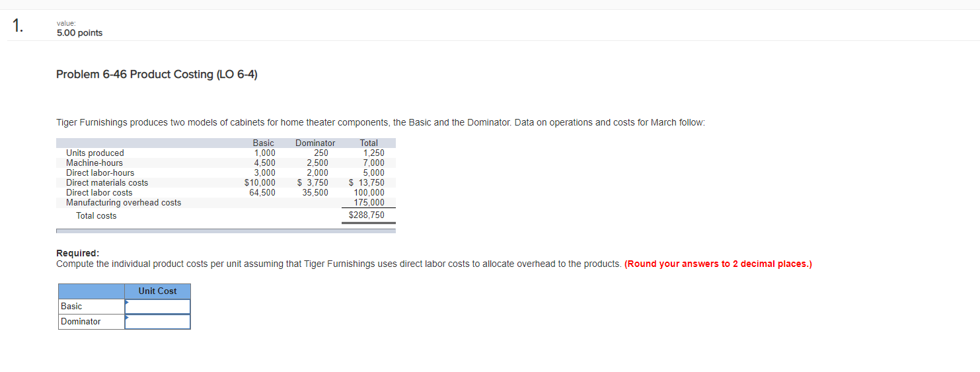Click the Total column header in data table
The image size is (980, 372).
[369, 143]
